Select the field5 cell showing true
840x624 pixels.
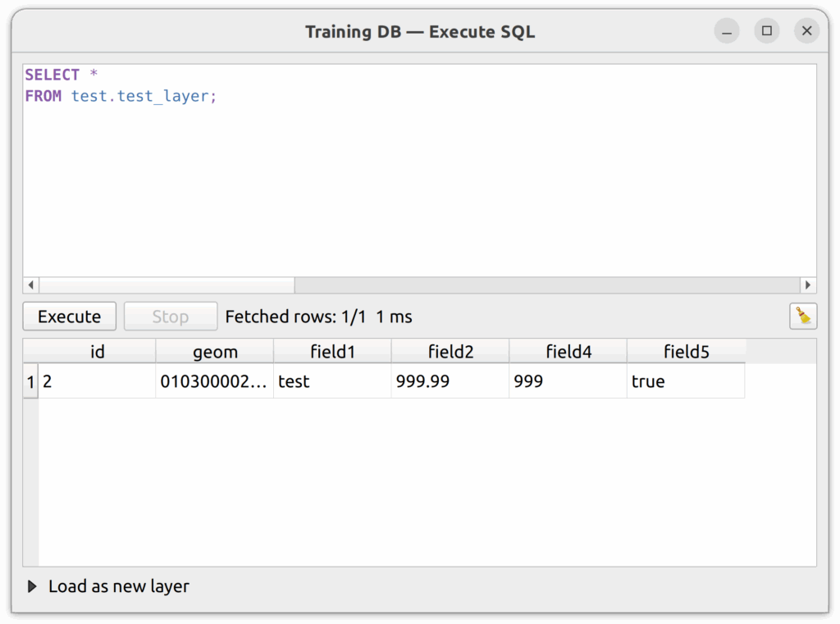(x=685, y=382)
